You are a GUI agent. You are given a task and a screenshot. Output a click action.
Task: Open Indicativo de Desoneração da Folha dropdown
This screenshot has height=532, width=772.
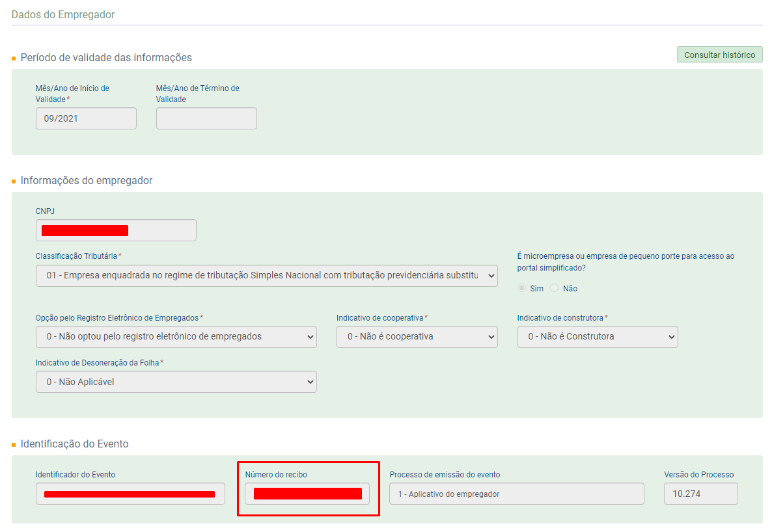pos(176,382)
